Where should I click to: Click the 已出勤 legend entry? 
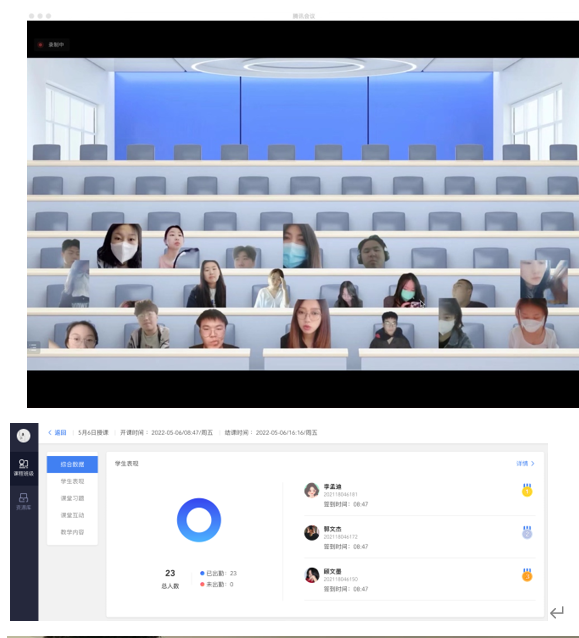218,573
